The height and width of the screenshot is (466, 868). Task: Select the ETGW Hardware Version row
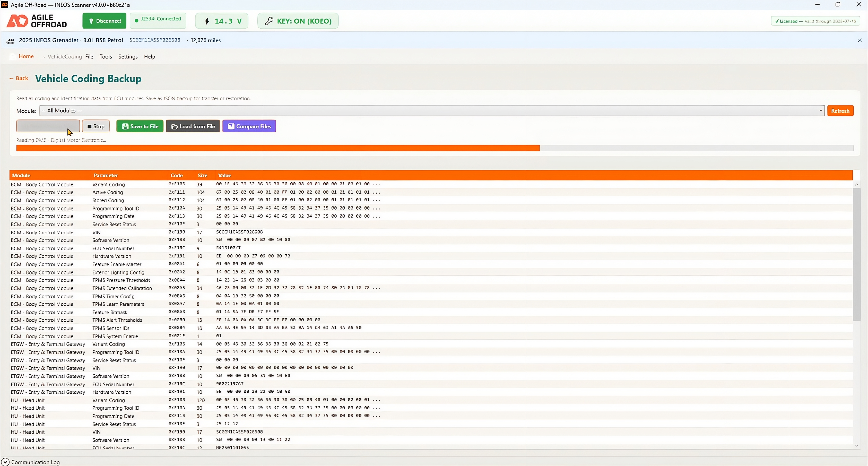pyautogui.click(x=431, y=392)
